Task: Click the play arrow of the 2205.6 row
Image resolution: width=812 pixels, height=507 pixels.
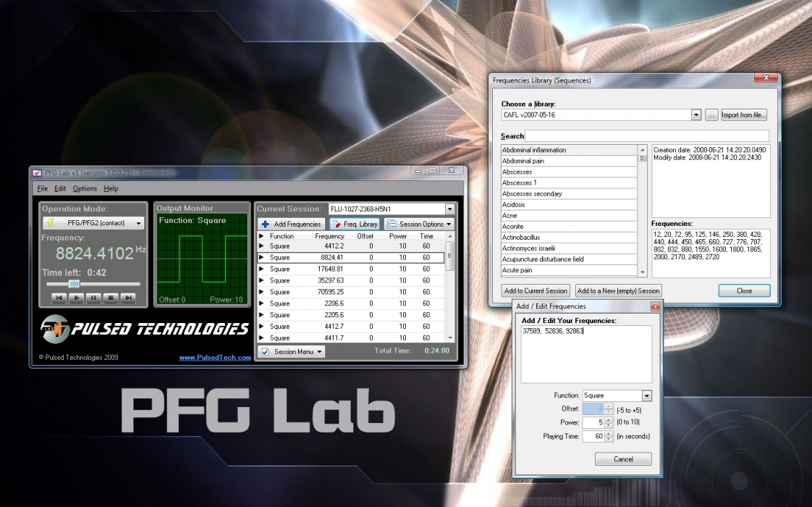Action: click(261, 314)
